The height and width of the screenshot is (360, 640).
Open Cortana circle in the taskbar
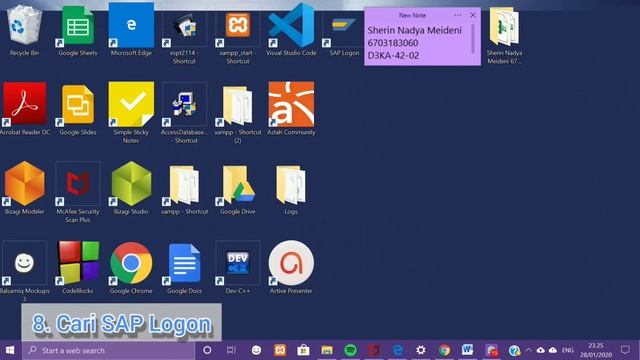click(x=207, y=350)
